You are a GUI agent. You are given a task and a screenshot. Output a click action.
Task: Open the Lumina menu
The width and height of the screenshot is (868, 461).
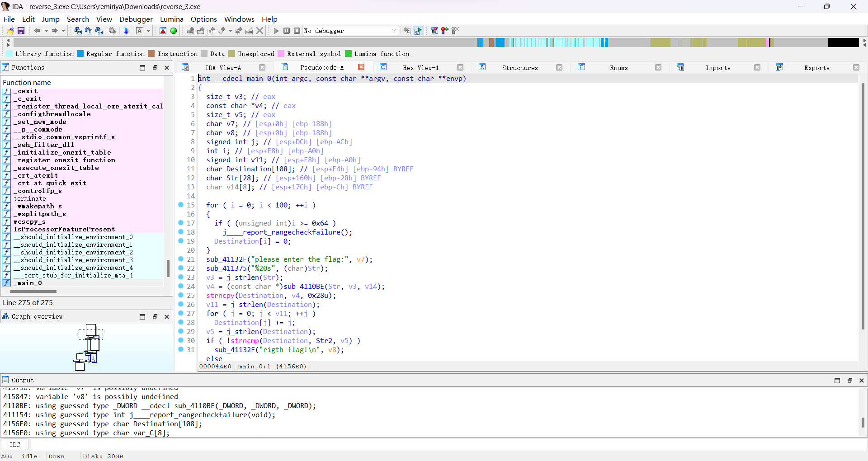(x=171, y=19)
